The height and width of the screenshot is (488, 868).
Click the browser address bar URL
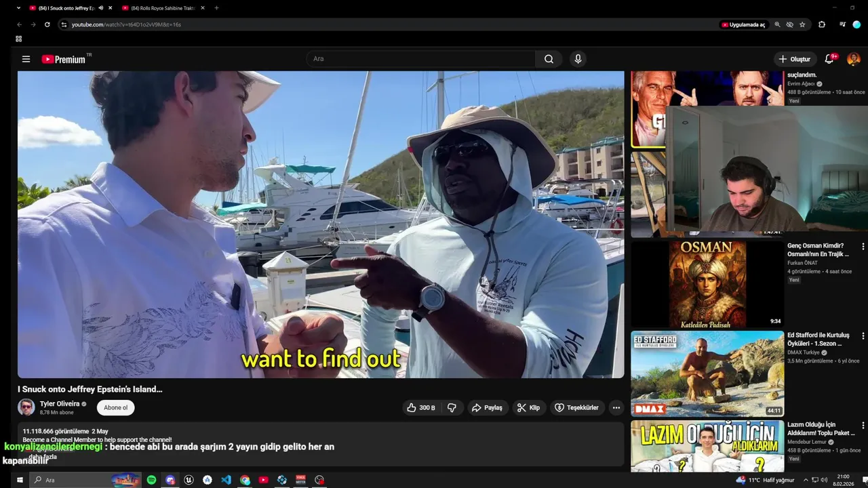(126, 24)
